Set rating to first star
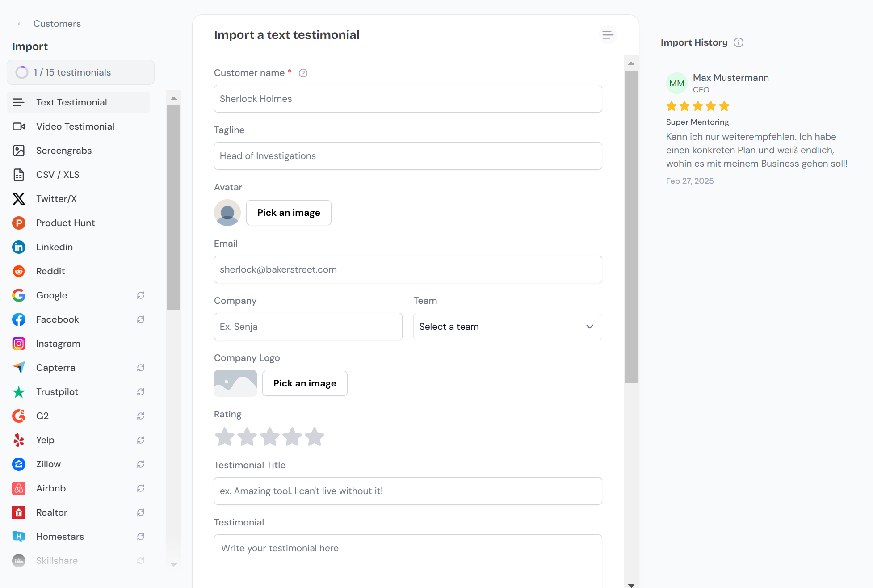 [x=225, y=437]
